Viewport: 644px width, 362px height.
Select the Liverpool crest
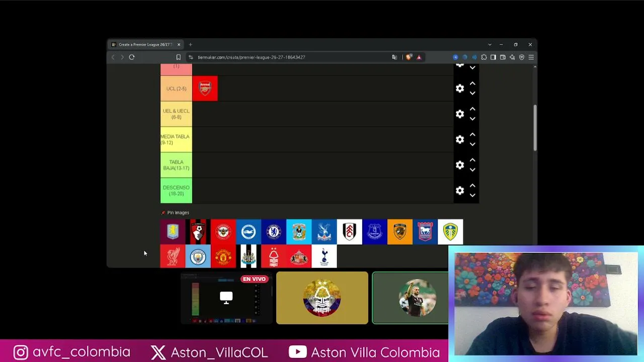[x=173, y=256]
